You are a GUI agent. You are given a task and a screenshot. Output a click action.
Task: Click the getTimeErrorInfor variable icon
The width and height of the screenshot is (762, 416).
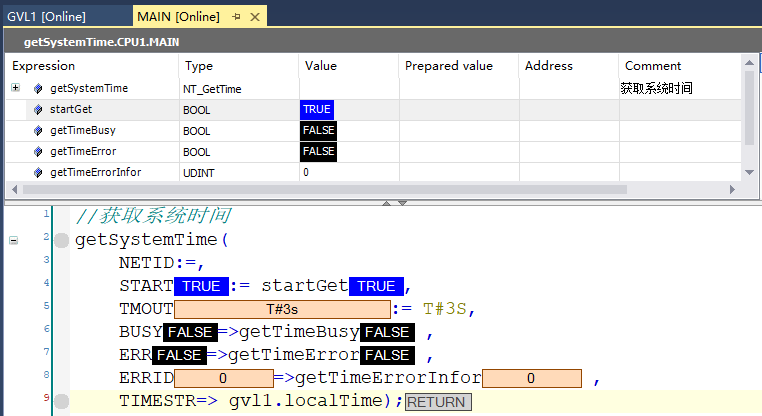pyautogui.click(x=38, y=173)
